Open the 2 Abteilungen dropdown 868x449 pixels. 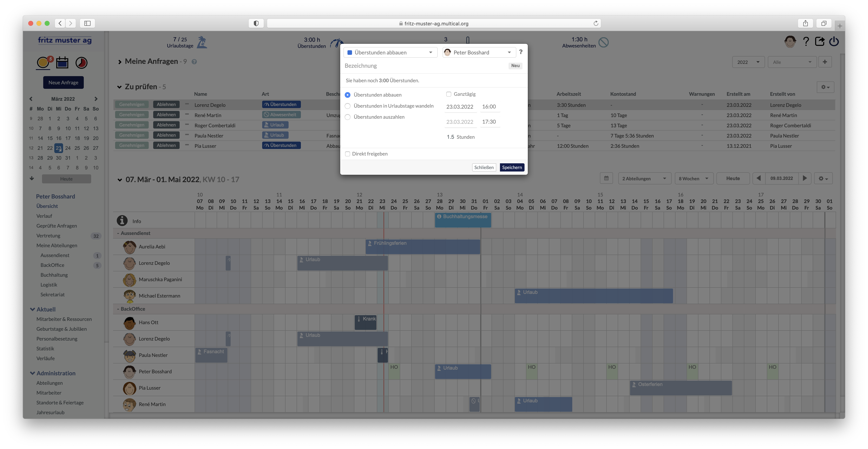pos(644,178)
